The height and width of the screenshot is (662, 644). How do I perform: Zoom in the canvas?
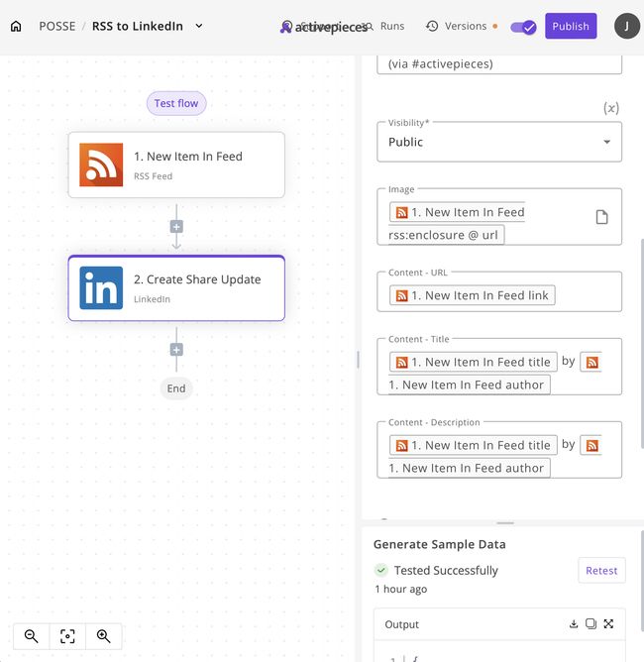pos(104,636)
